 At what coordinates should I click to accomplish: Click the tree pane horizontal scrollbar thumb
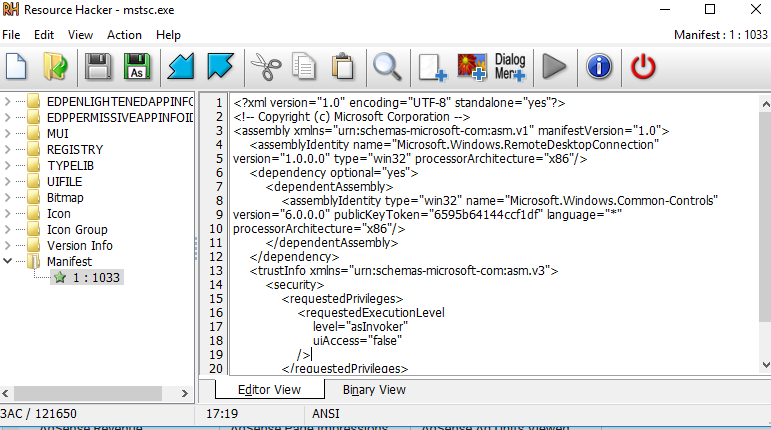88,393
